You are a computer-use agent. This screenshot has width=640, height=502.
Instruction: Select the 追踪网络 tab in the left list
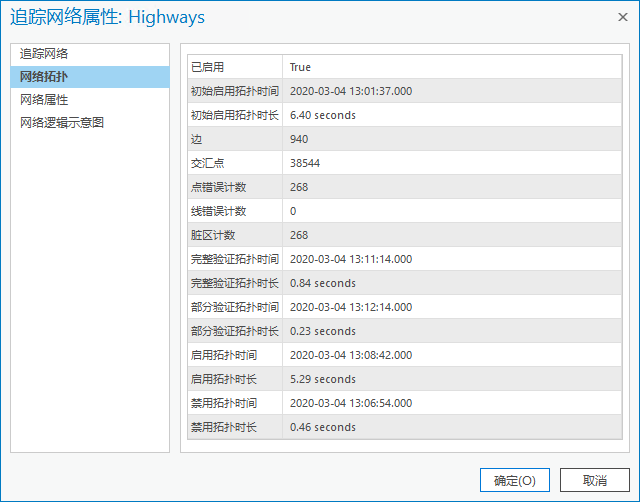pos(44,53)
